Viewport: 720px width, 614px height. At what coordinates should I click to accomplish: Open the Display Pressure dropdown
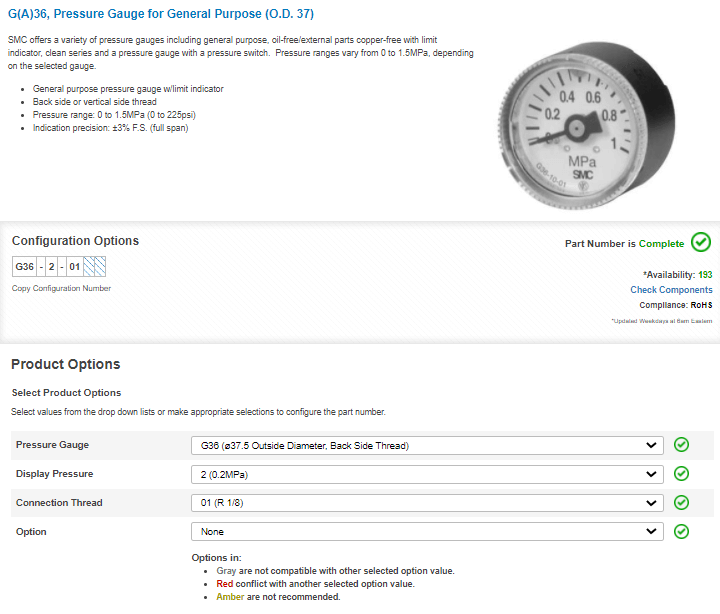[x=427, y=474]
